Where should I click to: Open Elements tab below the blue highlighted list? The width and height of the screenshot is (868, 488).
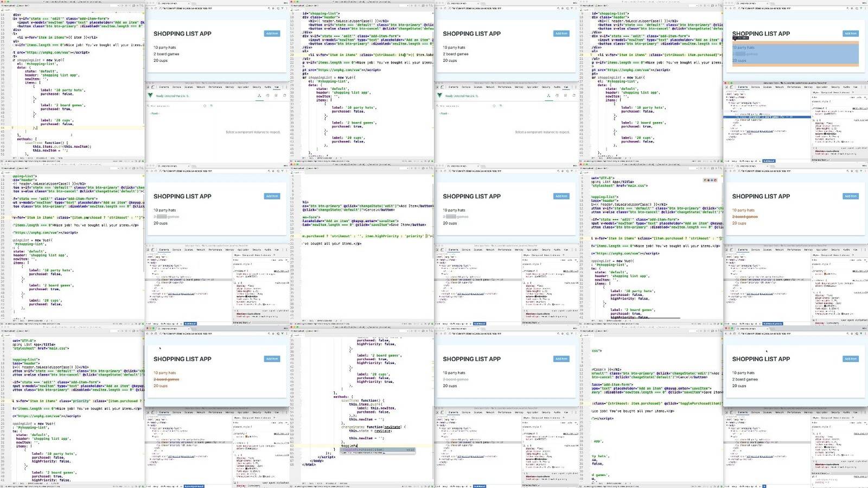[743, 87]
